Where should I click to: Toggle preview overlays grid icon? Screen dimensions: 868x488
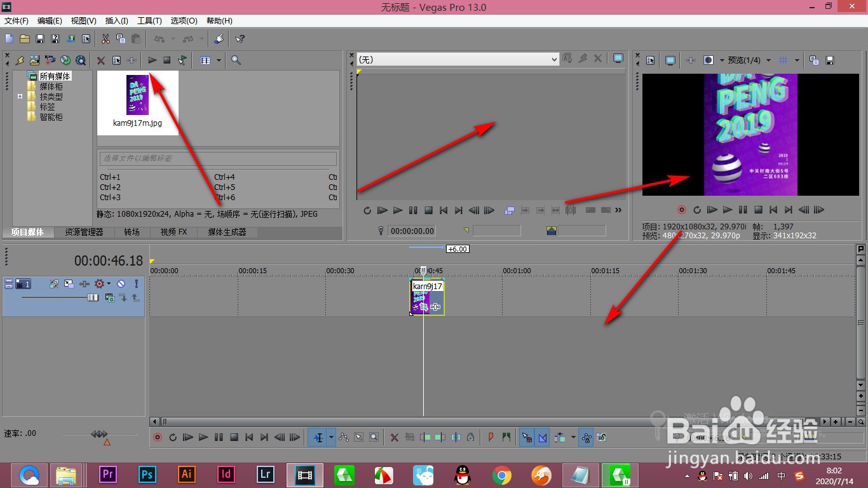click(783, 60)
